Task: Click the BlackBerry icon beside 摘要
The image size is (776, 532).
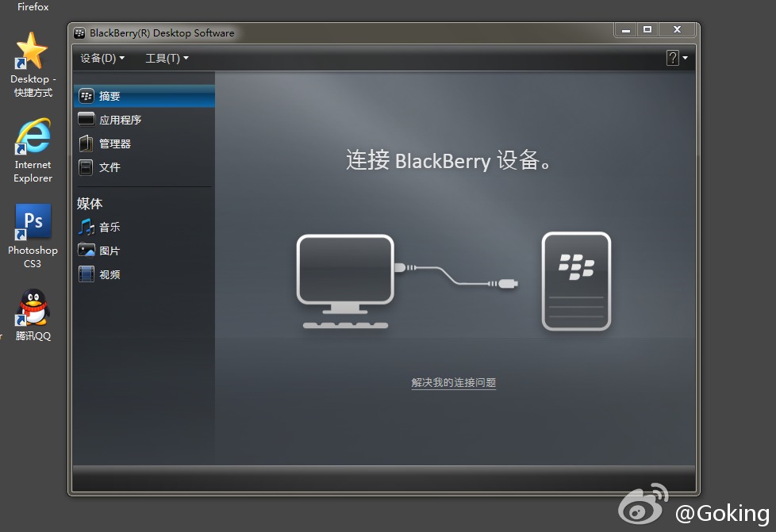Action: [86, 96]
